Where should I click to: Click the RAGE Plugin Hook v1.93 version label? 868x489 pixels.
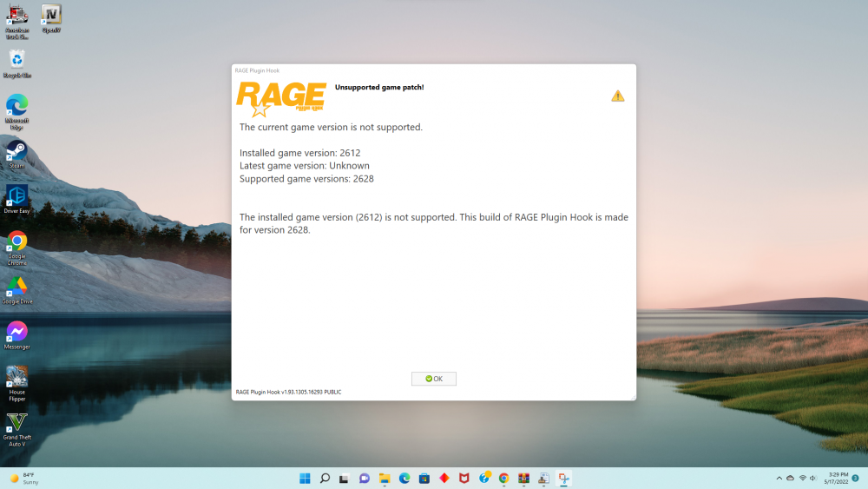(288, 392)
